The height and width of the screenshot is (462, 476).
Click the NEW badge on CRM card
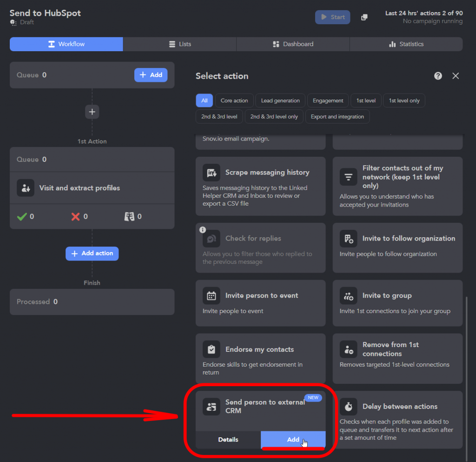pos(313,398)
